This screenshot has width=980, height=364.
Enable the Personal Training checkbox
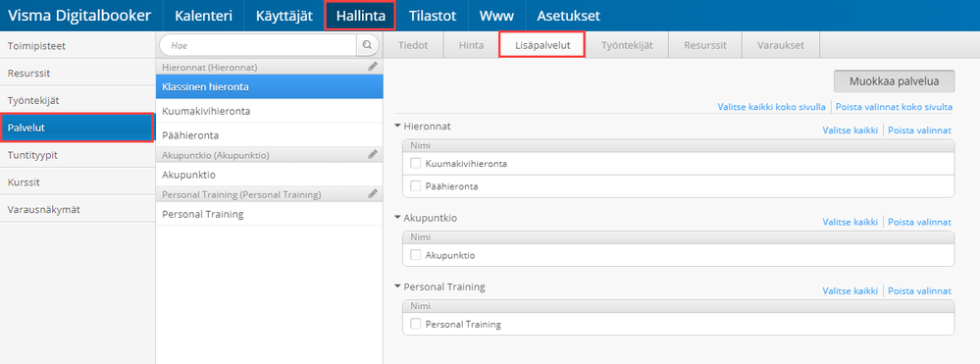[x=416, y=324]
